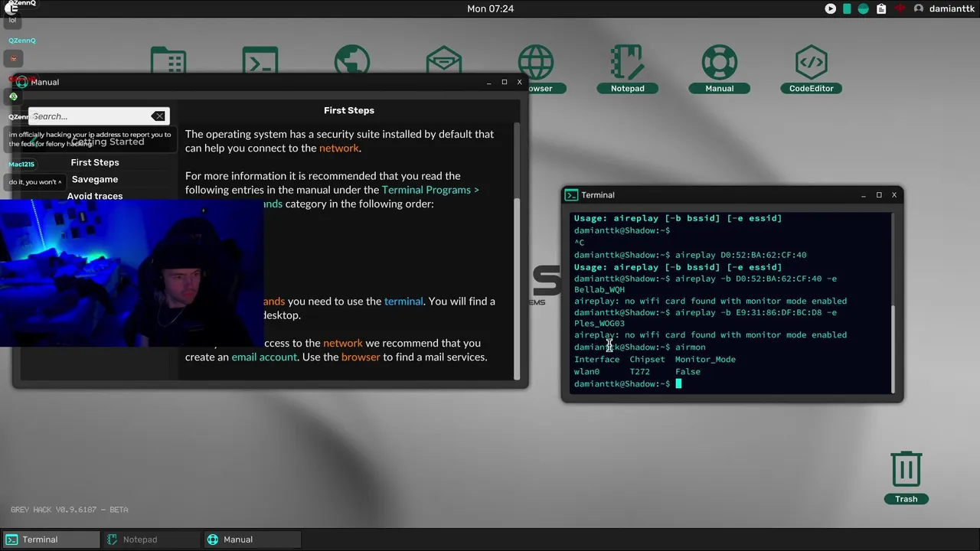This screenshot has height=551, width=980.
Task: Follow the orange 'network' link in the first paragraph
Action: 339,148
